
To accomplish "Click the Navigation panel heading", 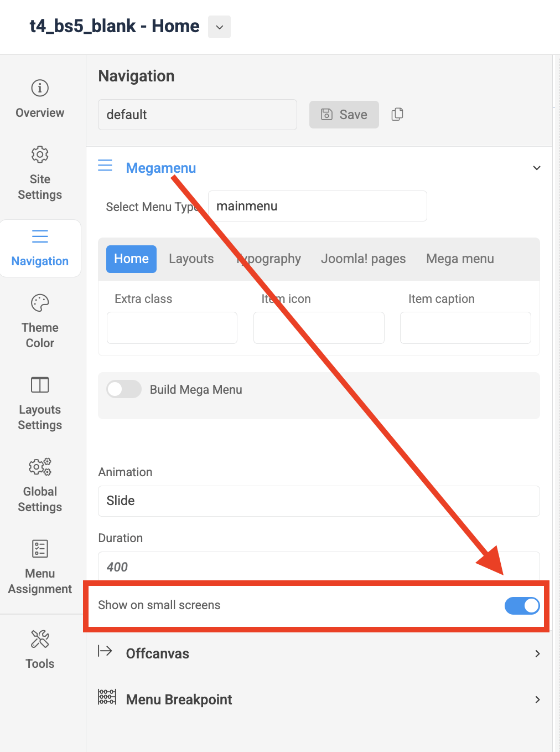I will [136, 76].
